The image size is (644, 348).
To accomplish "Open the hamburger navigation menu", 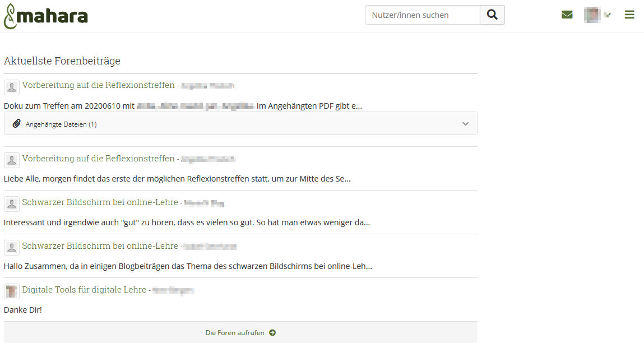I will (x=629, y=15).
